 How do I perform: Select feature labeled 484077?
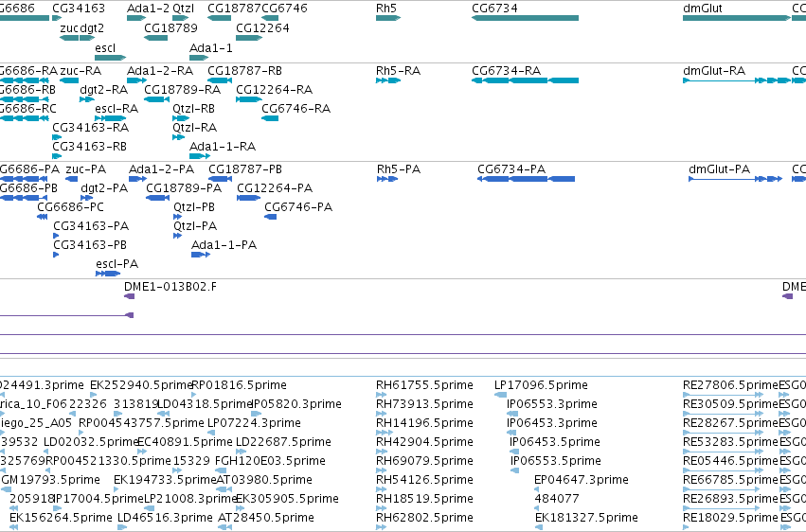(537, 508)
